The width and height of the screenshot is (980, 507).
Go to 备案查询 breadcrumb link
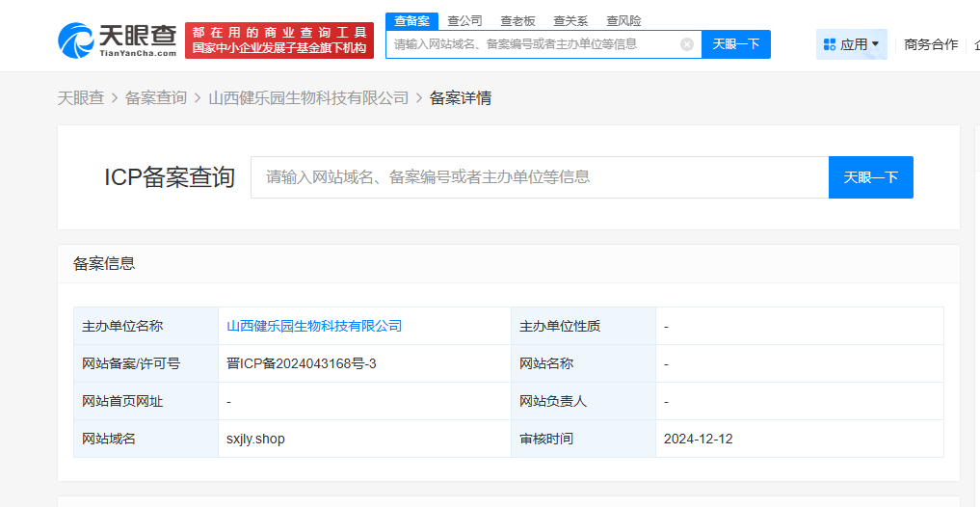(x=156, y=98)
